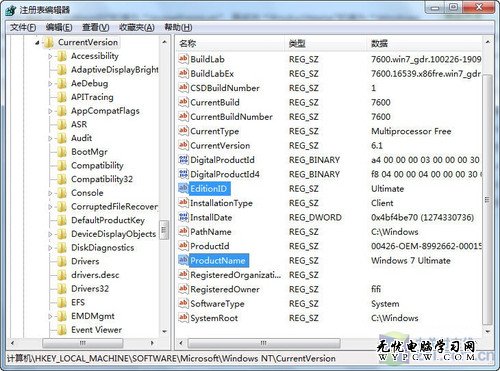Click the tree pane scroll-right arrow
Viewport: 500px width, 371px height.
(x=152, y=343)
